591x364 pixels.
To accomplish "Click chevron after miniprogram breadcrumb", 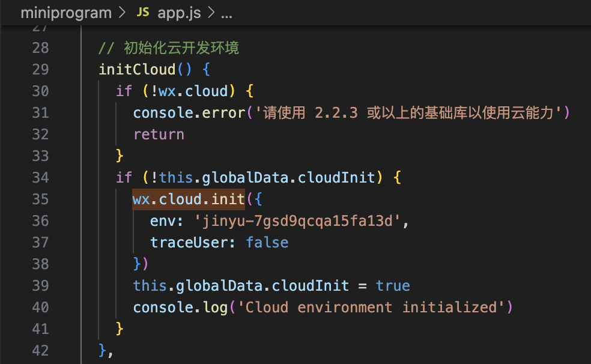I will click(122, 13).
